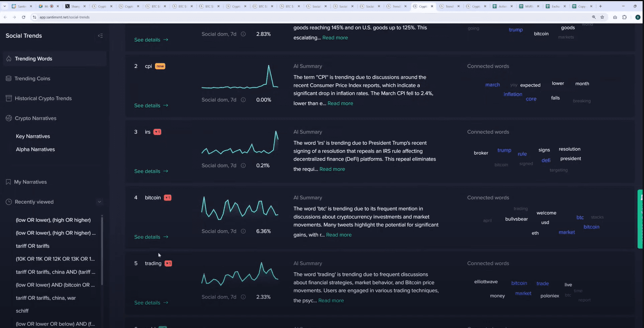Screen dimensions: 644x328
Task: Open Key Narratives in the sidebar
Action: click(33, 136)
